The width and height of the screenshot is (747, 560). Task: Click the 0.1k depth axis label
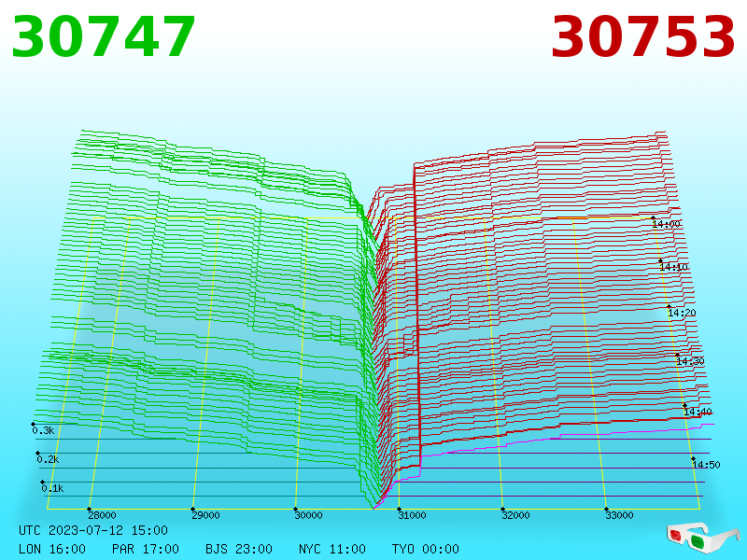tap(52, 488)
